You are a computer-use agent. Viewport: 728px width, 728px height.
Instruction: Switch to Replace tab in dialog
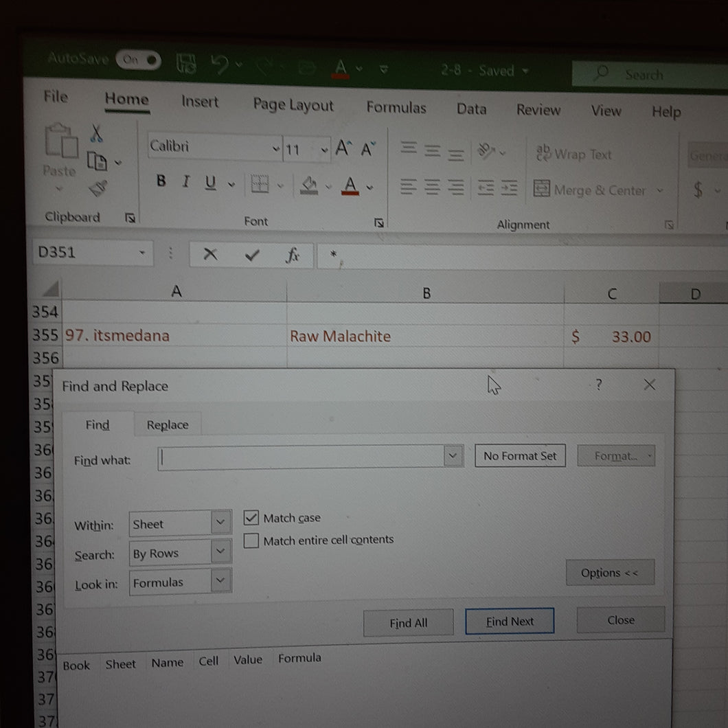click(x=168, y=425)
